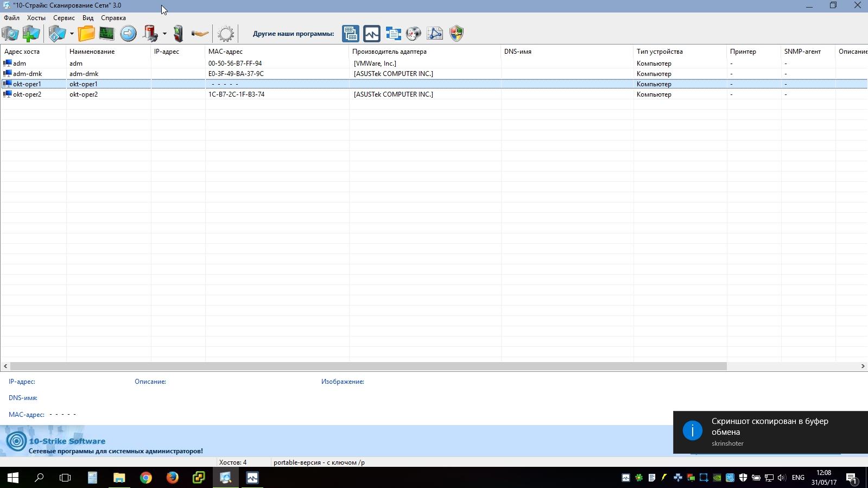
Task: Switch ENG input language indicator
Action: tap(798, 478)
